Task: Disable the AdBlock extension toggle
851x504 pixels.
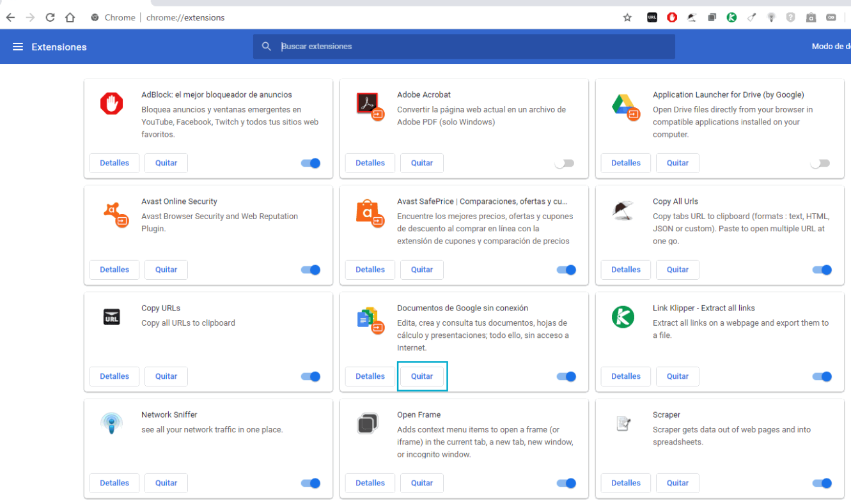Action: coord(310,163)
